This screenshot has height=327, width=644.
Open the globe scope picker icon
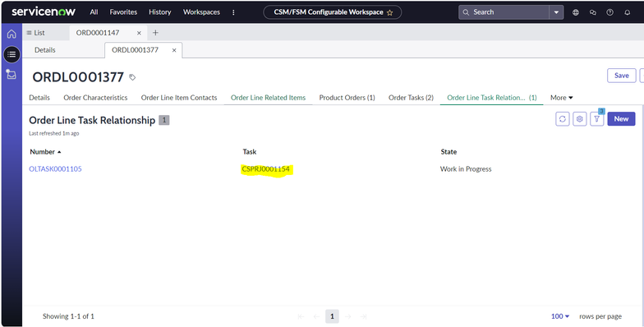[575, 12]
